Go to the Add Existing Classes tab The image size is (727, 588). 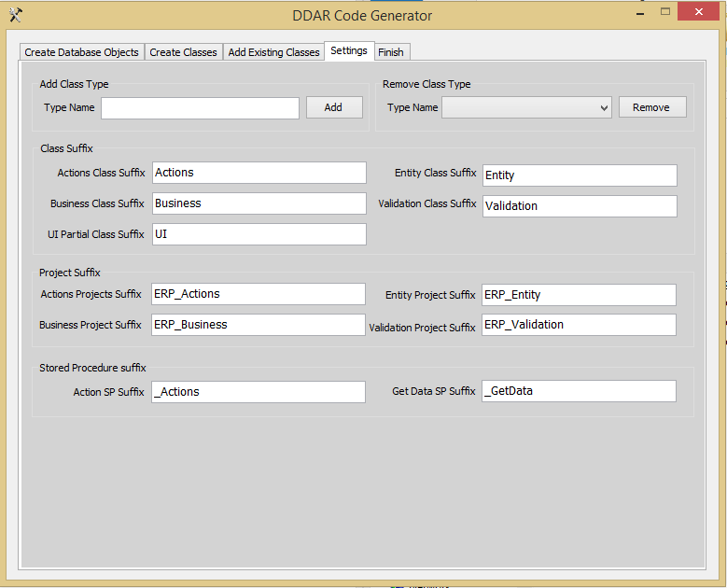273,52
